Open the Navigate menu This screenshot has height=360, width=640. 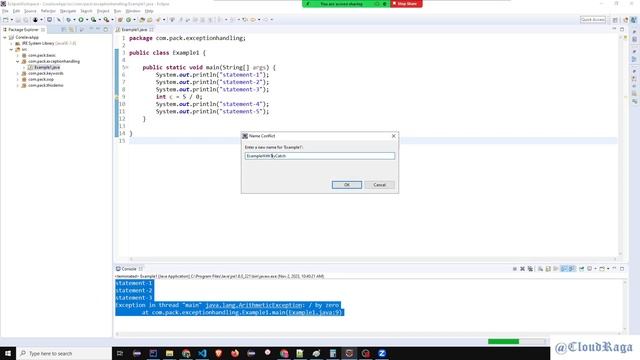(68, 11)
